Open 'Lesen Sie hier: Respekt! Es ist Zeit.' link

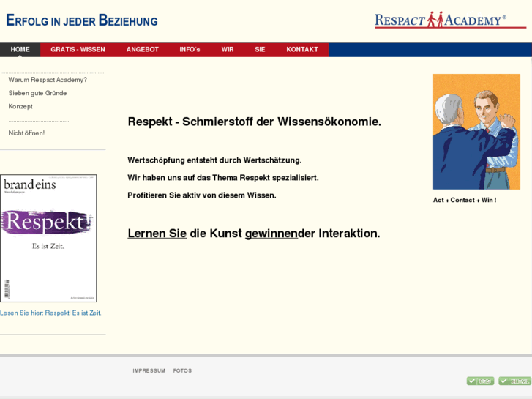tap(50, 313)
